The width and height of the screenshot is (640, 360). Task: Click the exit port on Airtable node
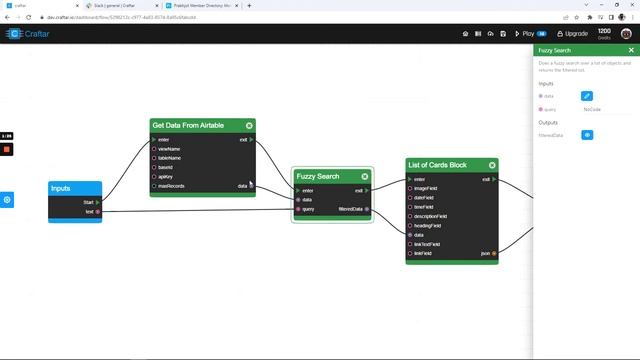(251, 140)
